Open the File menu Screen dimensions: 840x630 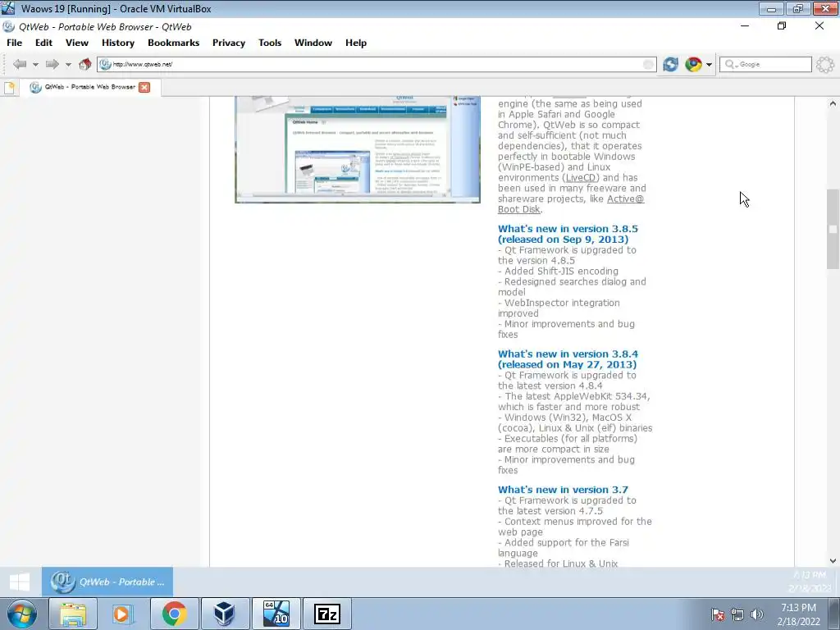(15, 43)
